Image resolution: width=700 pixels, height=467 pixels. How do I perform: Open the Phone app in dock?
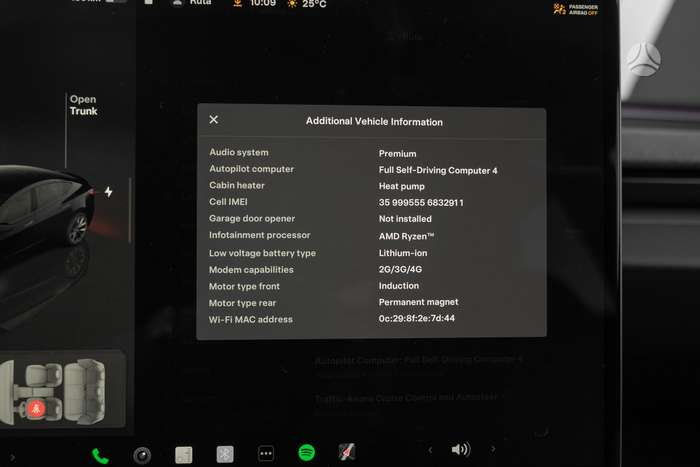(100, 456)
